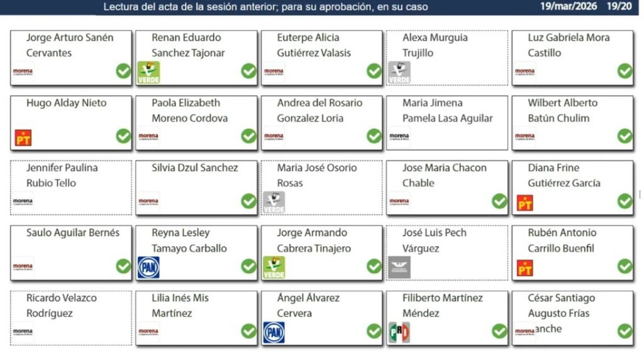The width and height of the screenshot is (644, 355).
Task: Click the PT logo on Diana Frine Gutiérrez's card
Action: click(525, 203)
